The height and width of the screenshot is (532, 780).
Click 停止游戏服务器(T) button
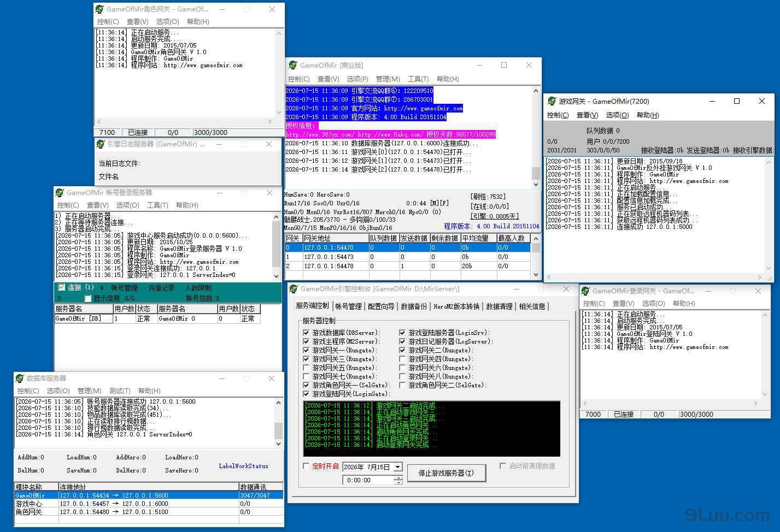[446, 473]
